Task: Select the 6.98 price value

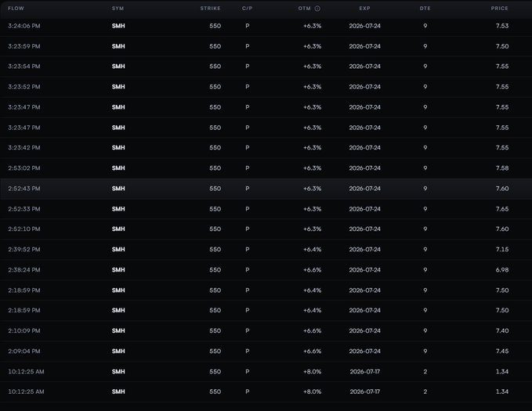Action: 502,270
